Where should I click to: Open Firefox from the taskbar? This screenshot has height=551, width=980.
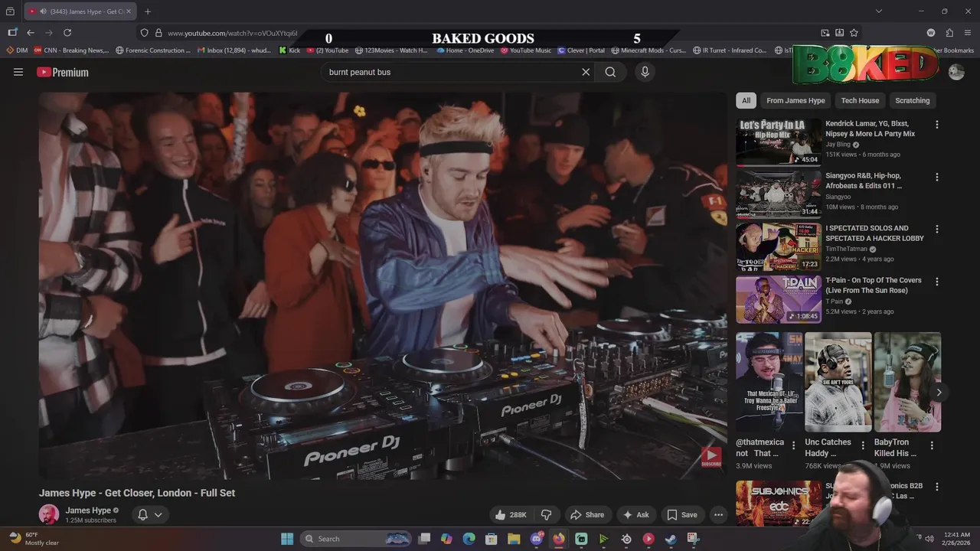pyautogui.click(x=559, y=539)
